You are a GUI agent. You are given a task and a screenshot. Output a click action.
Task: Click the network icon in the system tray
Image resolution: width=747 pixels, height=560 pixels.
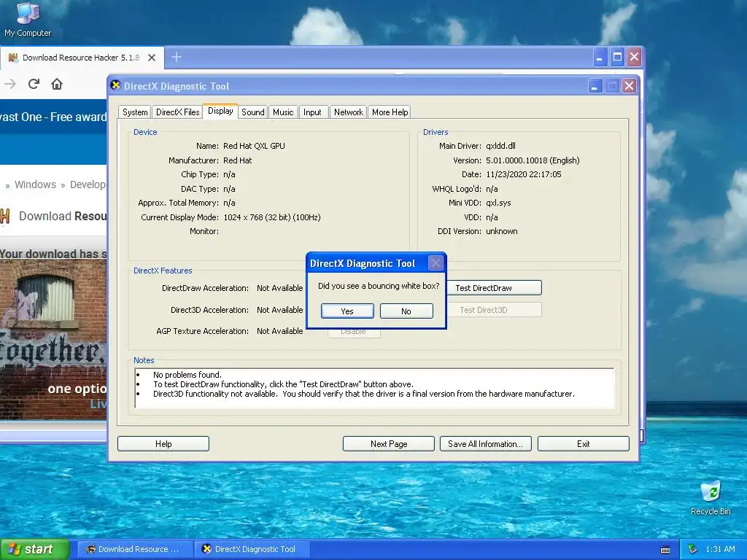pos(692,549)
